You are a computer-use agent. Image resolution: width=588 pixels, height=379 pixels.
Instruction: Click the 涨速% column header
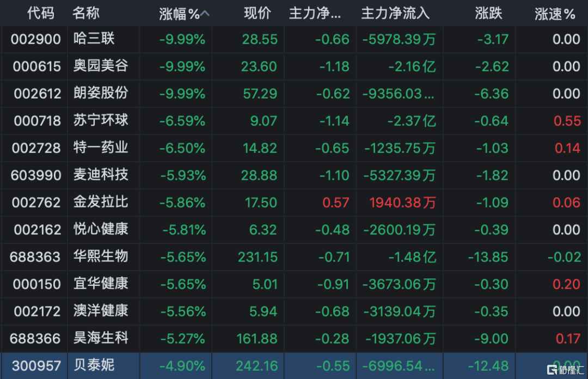555,14
